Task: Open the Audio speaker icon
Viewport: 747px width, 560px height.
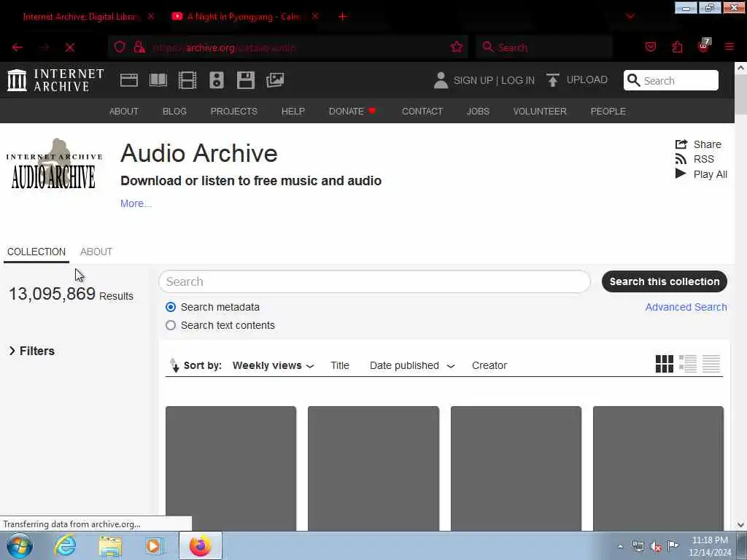Action: tap(216, 80)
